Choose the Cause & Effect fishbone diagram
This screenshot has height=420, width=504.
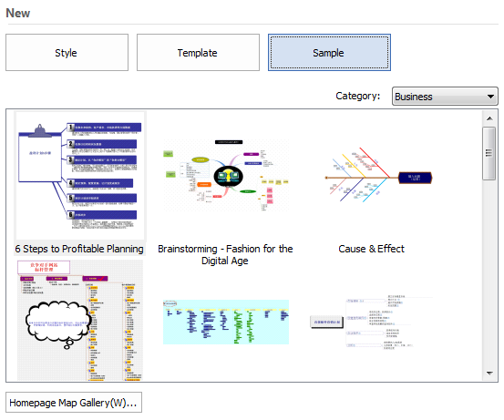pyautogui.click(x=378, y=175)
